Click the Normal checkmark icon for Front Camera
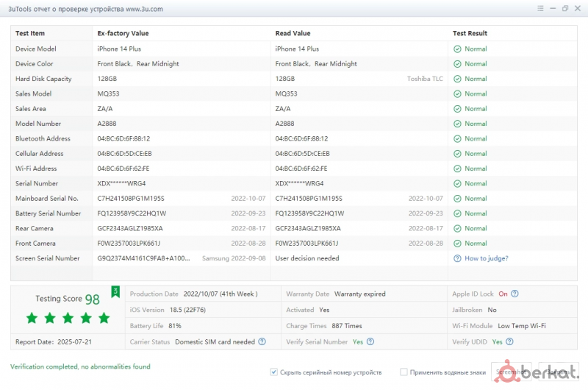 (x=457, y=244)
